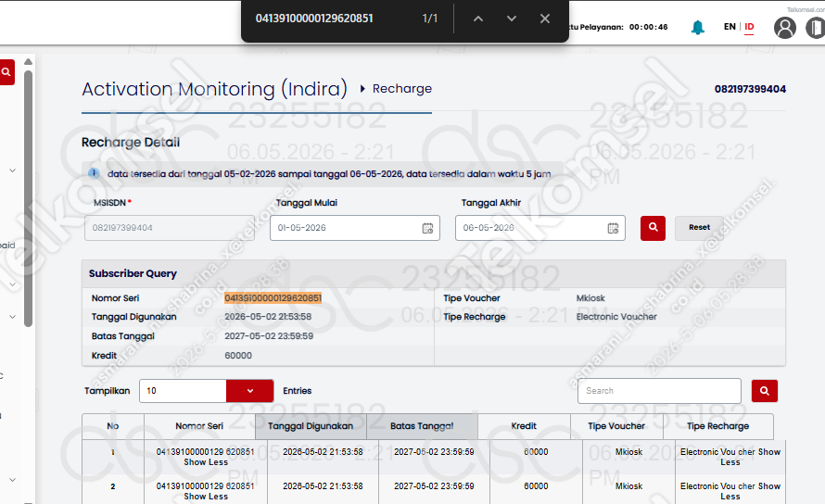Click the Reset button
This screenshot has width=825, height=504.
pyautogui.click(x=699, y=228)
